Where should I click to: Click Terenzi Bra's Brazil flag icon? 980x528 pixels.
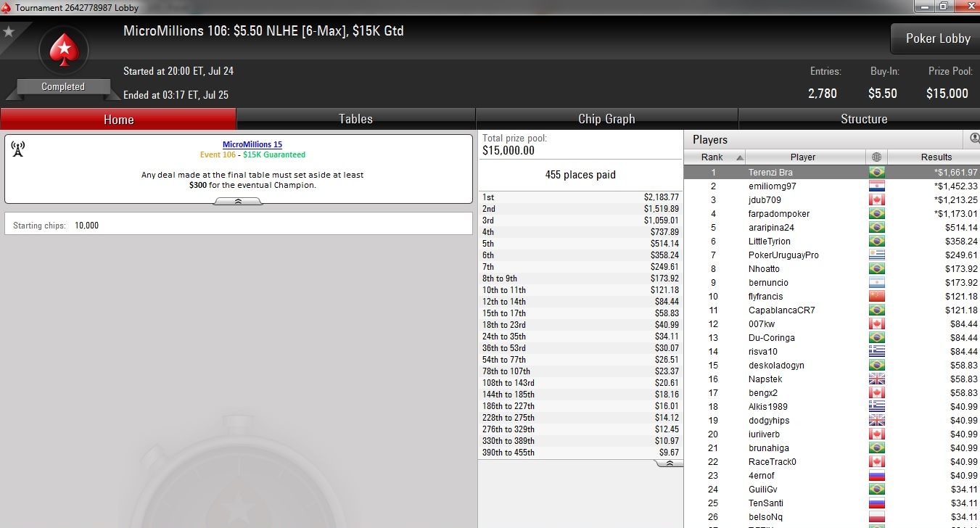pos(877,173)
